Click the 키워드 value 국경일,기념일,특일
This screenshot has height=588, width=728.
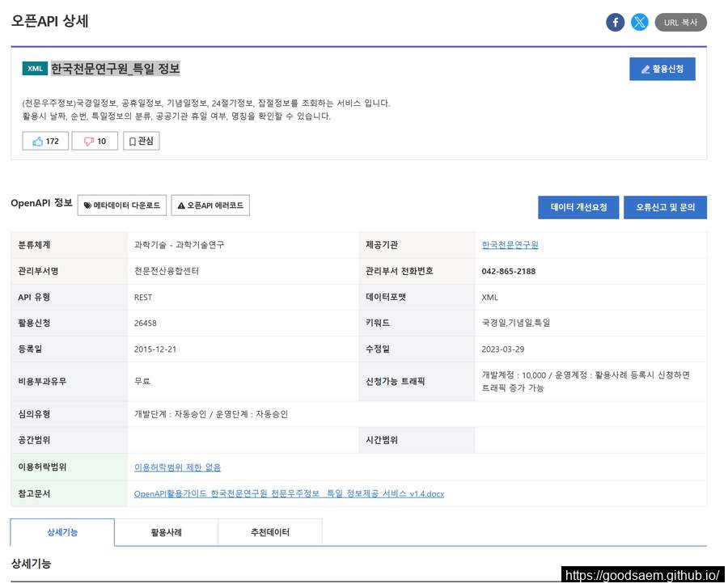point(516,323)
